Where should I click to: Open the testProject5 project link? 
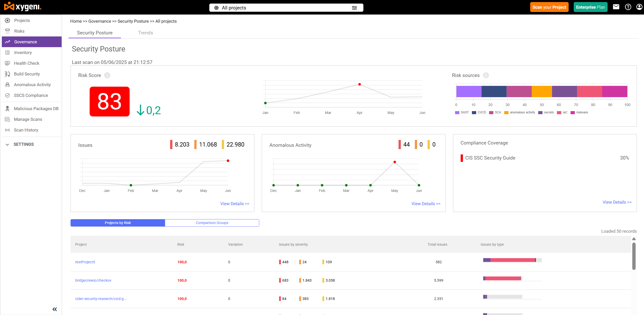85,262
